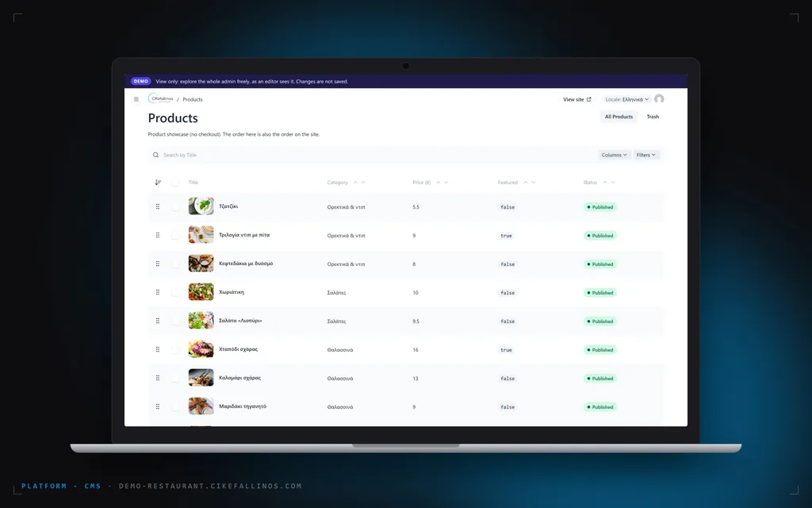The width and height of the screenshot is (812, 508).
Task: Click the Χωριάτικη salad thumbnail
Action: click(201, 292)
